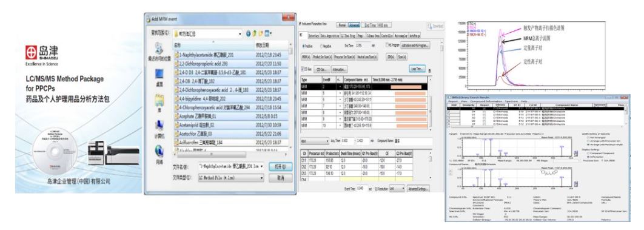Click the Recent Places icon in sidebar
644x230 pixels.
coord(159,48)
